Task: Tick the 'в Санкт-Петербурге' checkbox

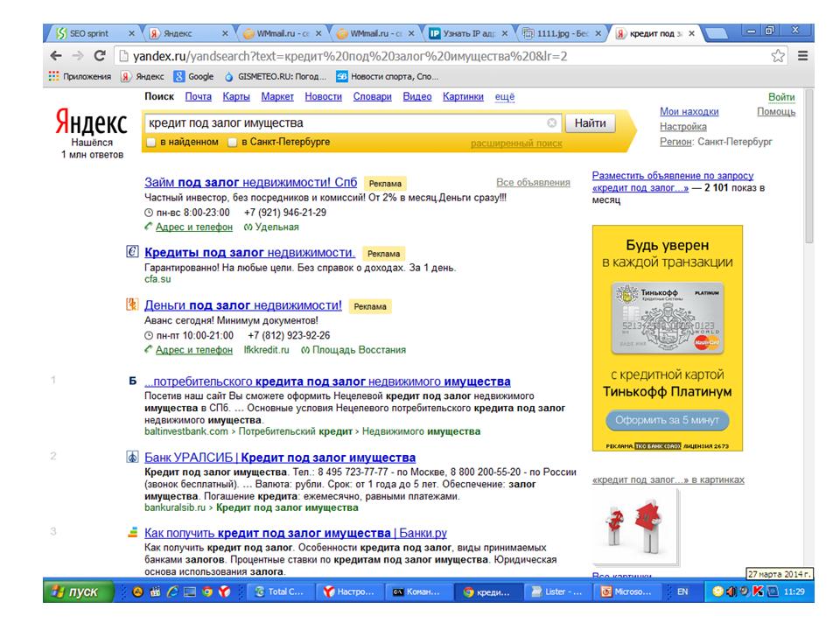Action: click(x=233, y=143)
